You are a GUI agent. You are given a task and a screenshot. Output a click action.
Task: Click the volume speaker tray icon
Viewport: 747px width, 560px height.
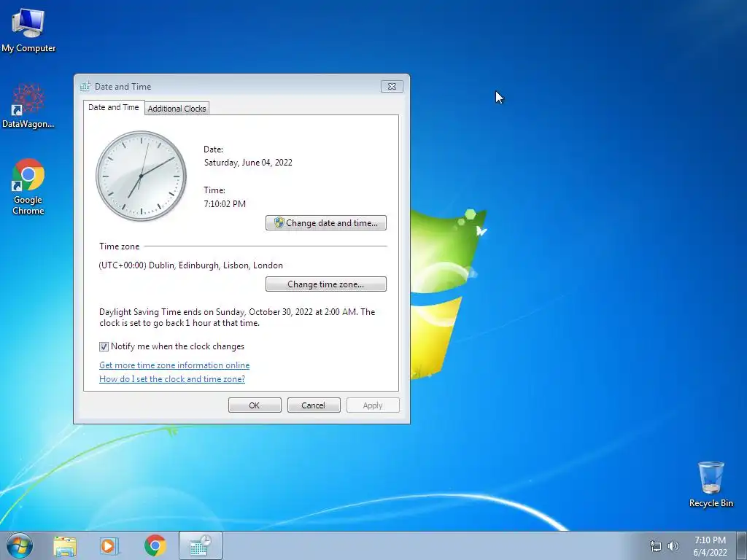pos(673,546)
